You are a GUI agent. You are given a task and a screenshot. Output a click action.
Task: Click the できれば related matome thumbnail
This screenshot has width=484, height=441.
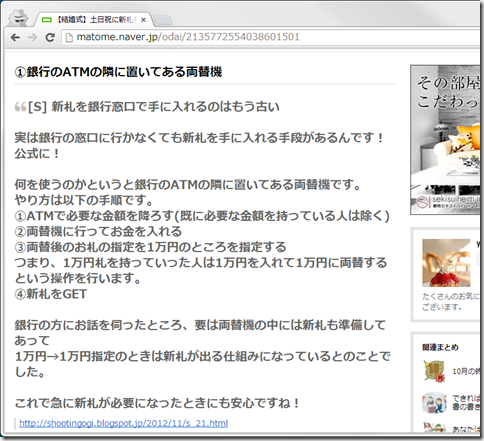(x=434, y=402)
